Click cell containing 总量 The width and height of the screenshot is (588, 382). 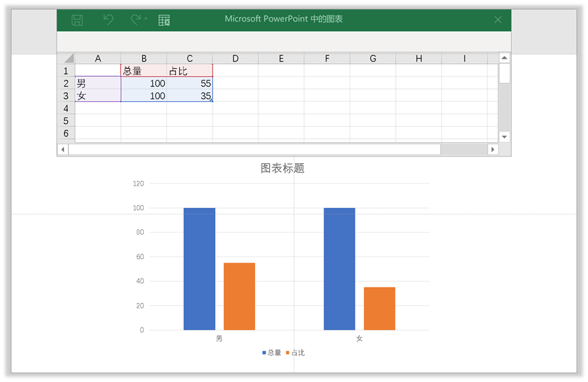click(144, 71)
